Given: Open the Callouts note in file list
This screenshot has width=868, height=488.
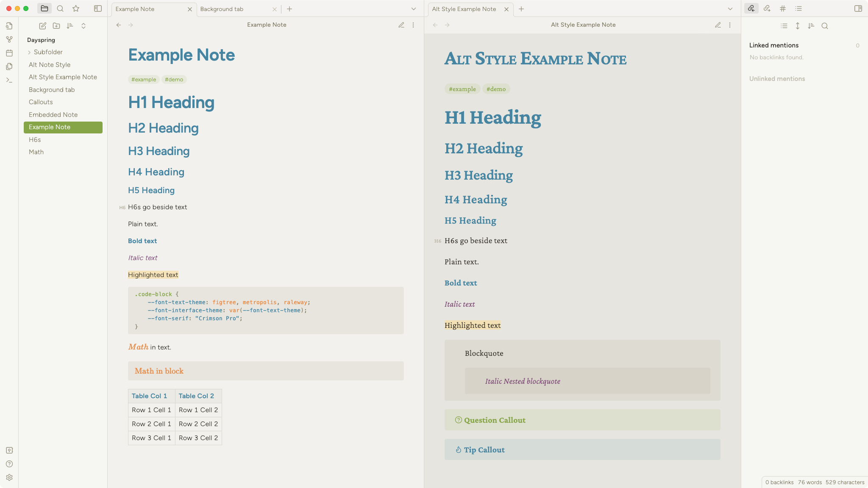Looking at the screenshot, I should click(x=41, y=102).
